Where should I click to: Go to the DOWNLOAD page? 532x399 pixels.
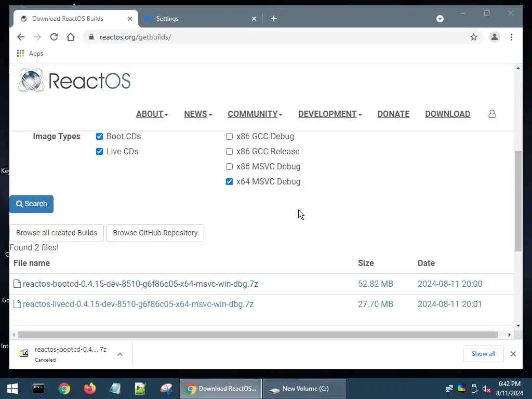pyautogui.click(x=447, y=114)
